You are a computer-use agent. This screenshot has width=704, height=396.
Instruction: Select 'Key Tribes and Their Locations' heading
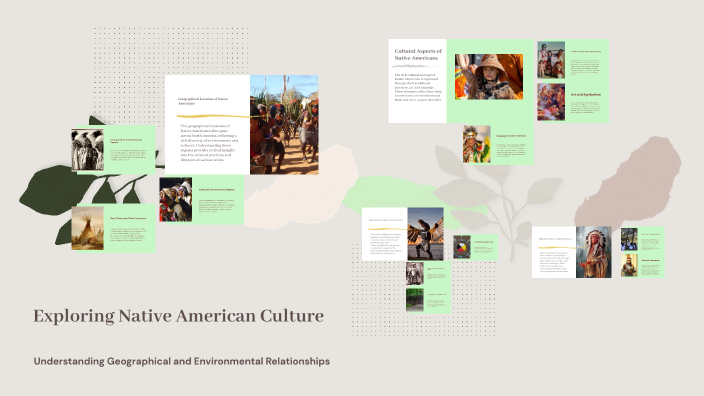pos(128,218)
